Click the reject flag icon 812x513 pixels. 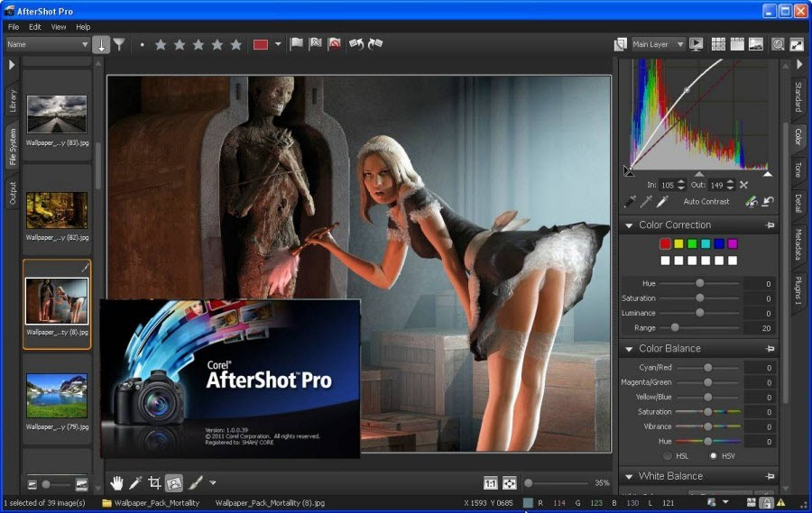tap(334, 44)
